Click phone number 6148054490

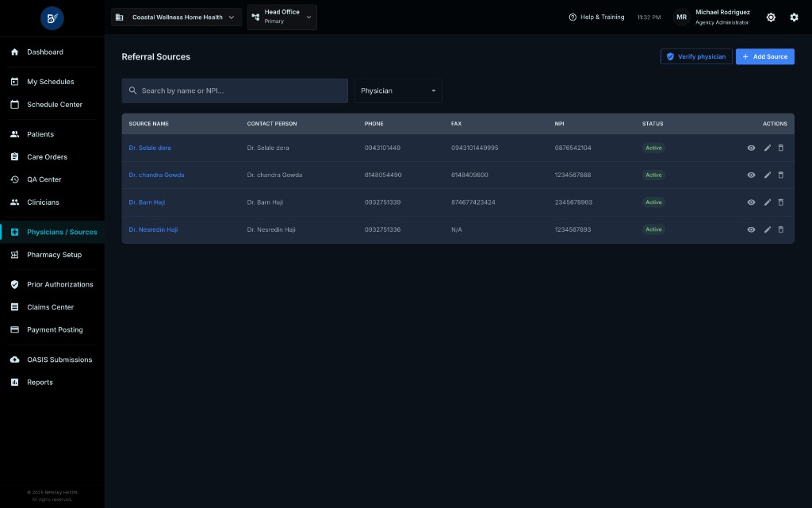(383, 175)
